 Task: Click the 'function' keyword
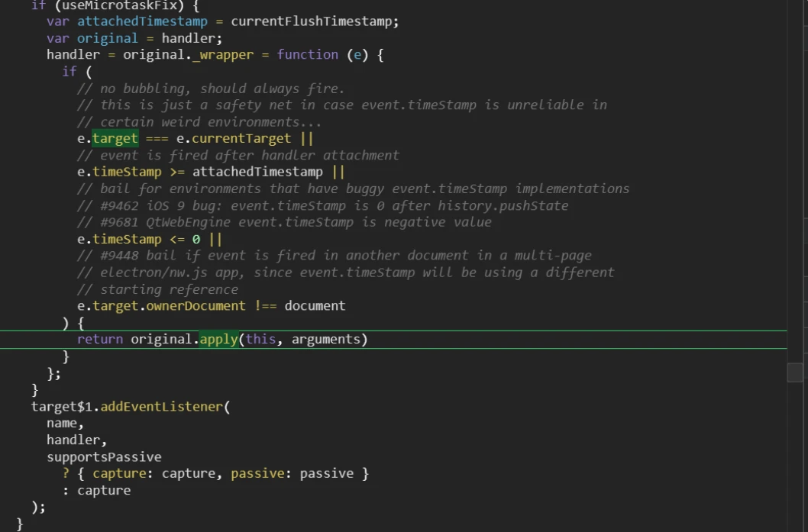[307, 55]
